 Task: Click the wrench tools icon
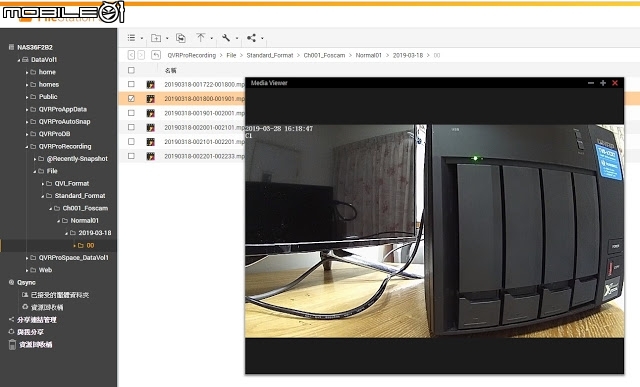coord(226,38)
